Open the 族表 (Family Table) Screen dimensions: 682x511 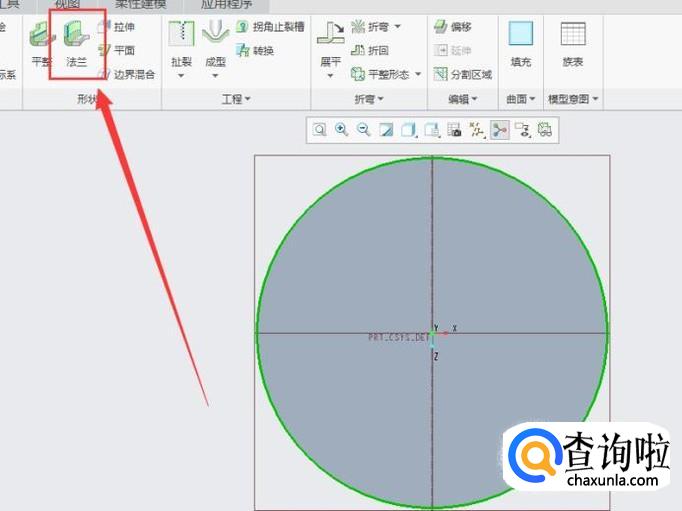point(573,43)
